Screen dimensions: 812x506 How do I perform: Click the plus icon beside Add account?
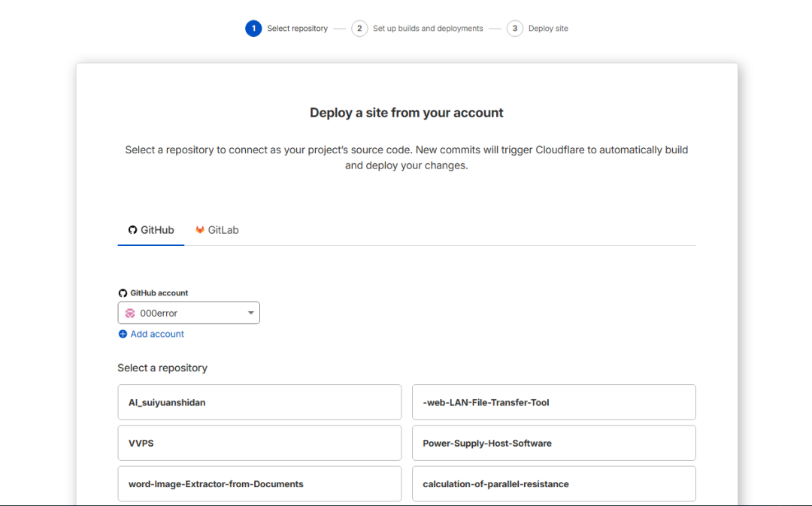click(x=123, y=334)
